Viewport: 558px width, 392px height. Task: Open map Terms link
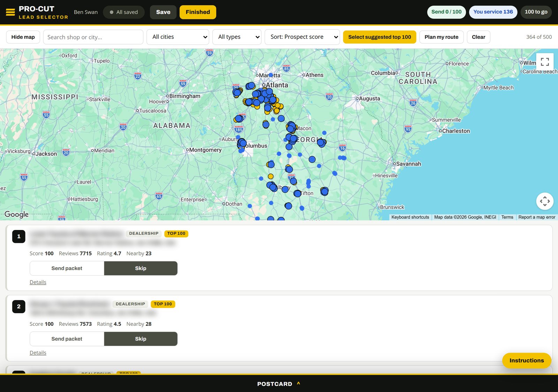507,217
